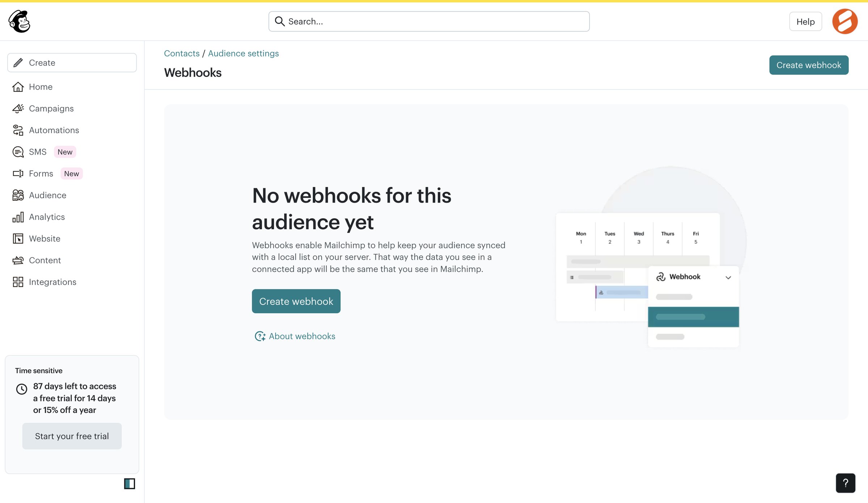Click the Automations flow icon

(x=18, y=130)
